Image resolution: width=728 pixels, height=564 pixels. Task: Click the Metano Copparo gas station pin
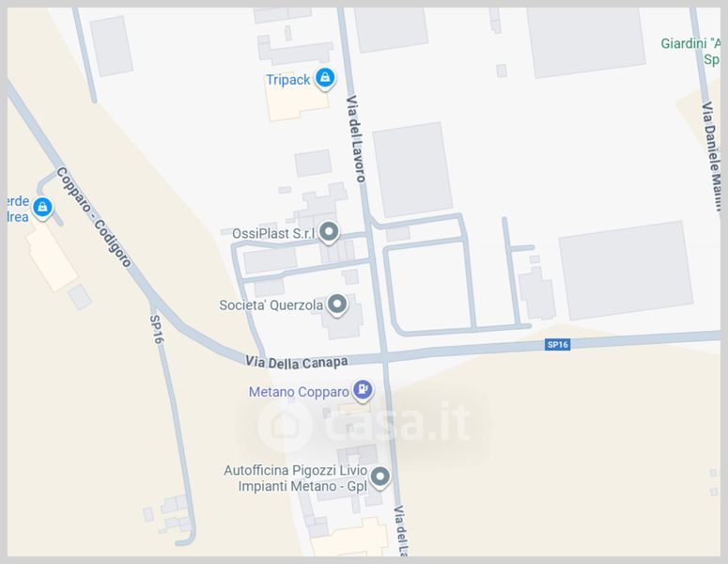(x=363, y=390)
